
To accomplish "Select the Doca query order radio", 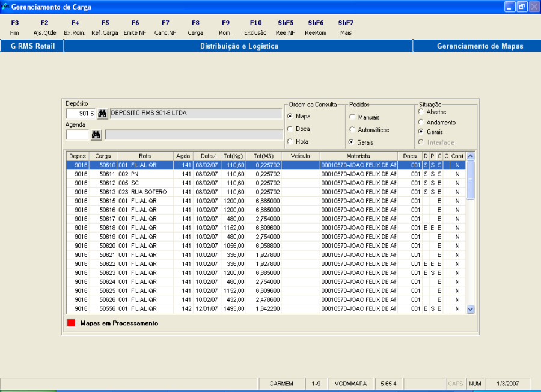I will (290, 129).
